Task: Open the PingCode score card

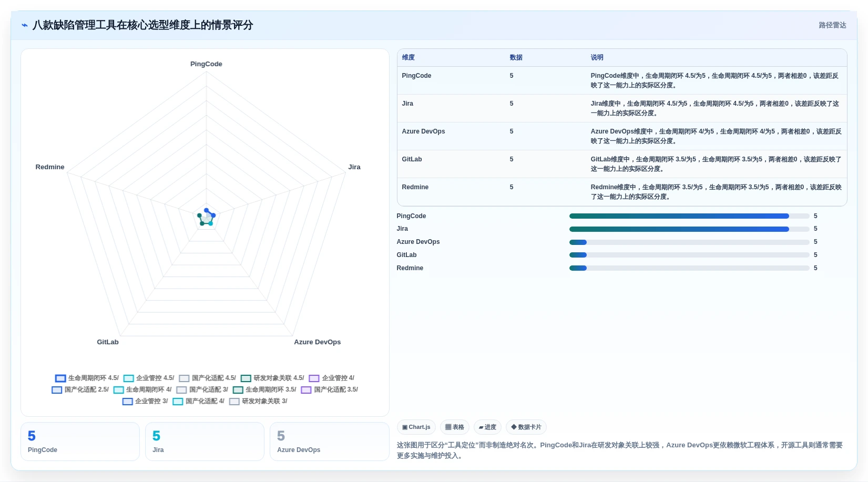Action: pyautogui.click(x=80, y=442)
